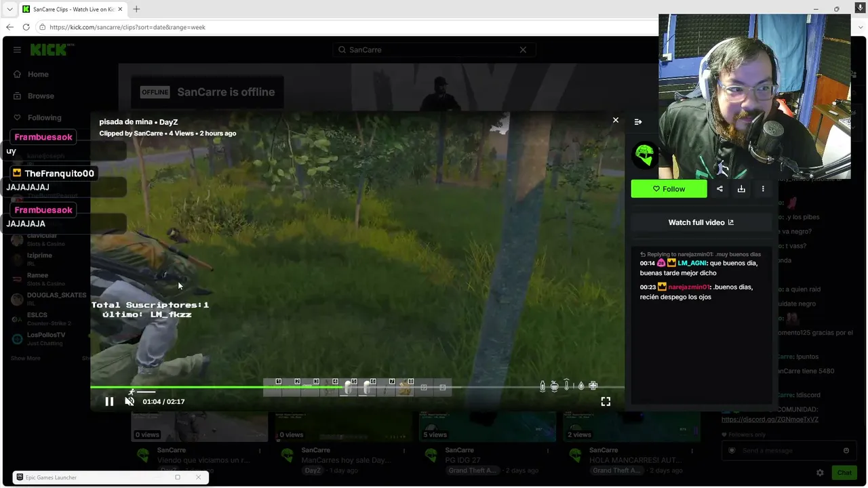Open options for 'PG IDG 27' clip
The width and height of the screenshot is (868, 488).
coord(548,451)
